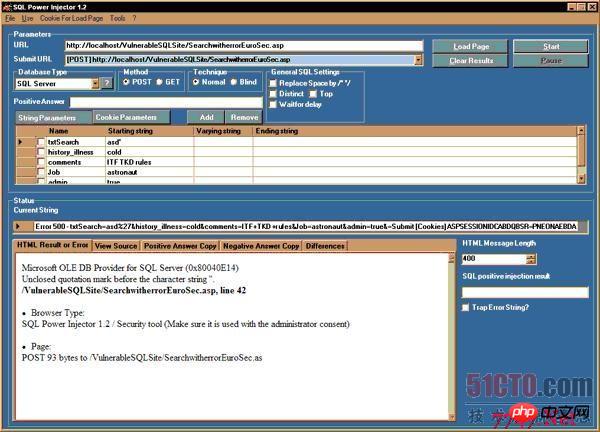Viewport: 600px width, 432px height.
Task: Click the Clear Results button
Action: click(x=471, y=60)
